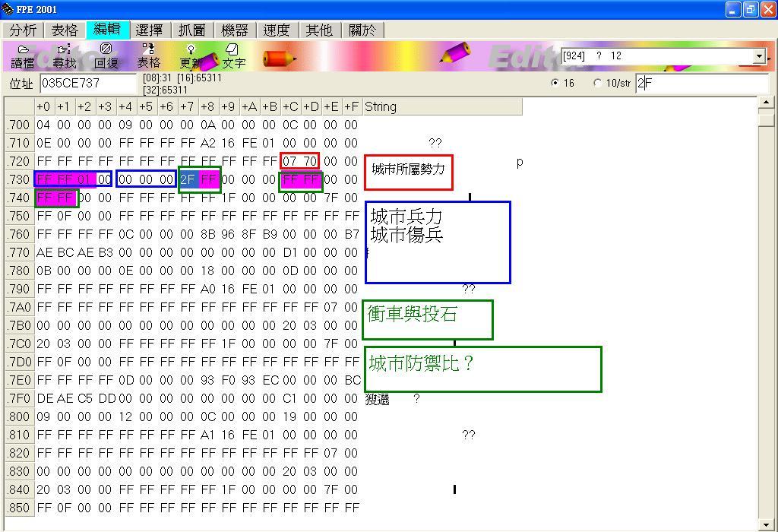Click byte A0 in row 790
The height and width of the screenshot is (532, 778).
(x=208, y=289)
